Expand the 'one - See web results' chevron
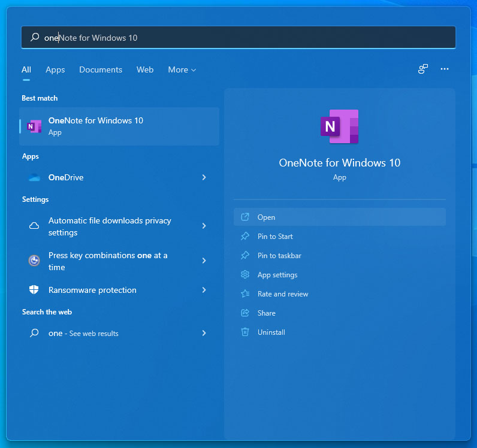477x448 pixels. [x=204, y=333]
